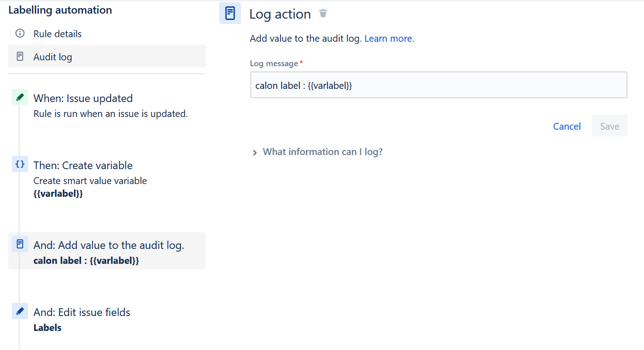The width and height of the screenshot is (644, 350).
Task: Expand What information can I log?
Action: (x=318, y=152)
